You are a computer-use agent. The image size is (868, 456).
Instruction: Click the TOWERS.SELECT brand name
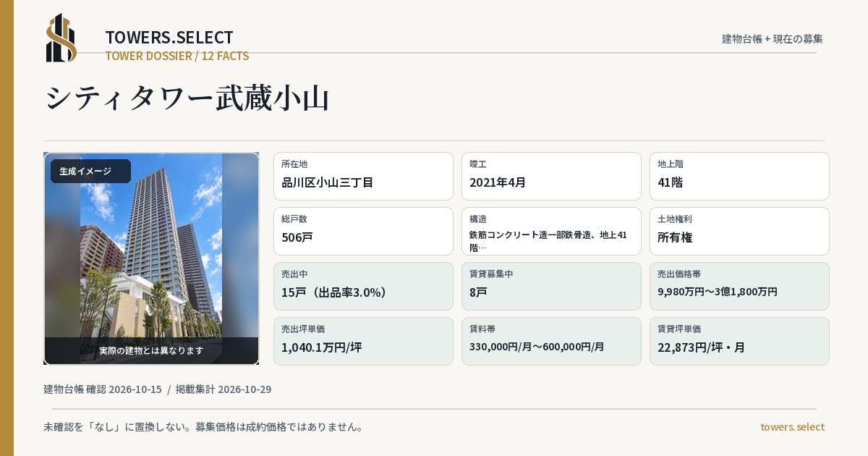[x=169, y=38]
